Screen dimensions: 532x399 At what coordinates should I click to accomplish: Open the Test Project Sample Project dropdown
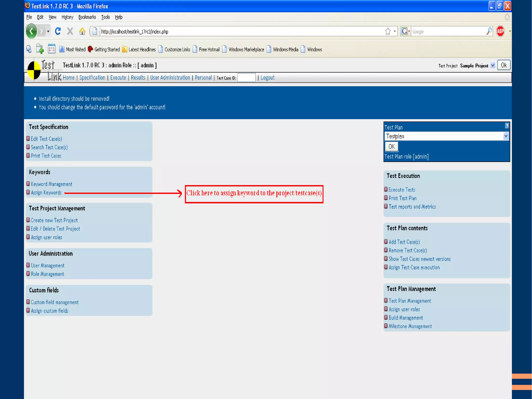coord(493,66)
